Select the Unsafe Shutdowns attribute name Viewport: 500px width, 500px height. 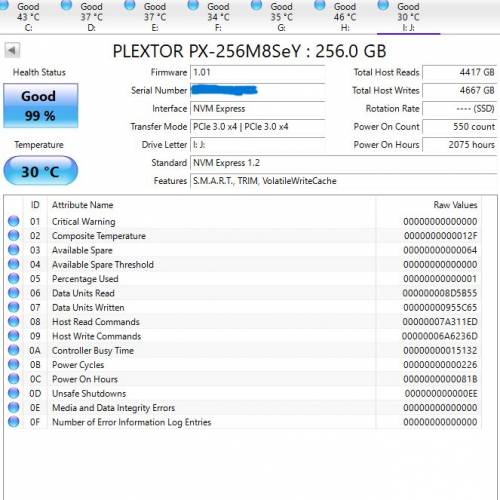pyautogui.click(x=89, y=394)
